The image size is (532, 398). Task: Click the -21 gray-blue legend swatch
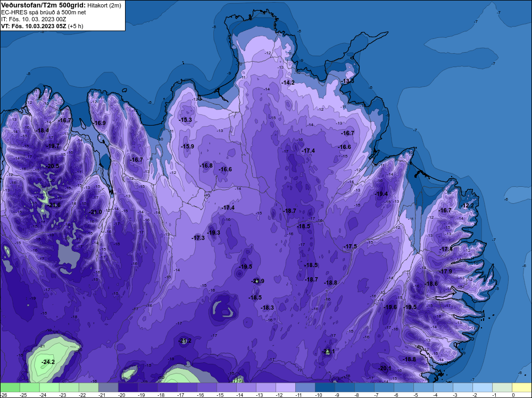click(109, 387)
